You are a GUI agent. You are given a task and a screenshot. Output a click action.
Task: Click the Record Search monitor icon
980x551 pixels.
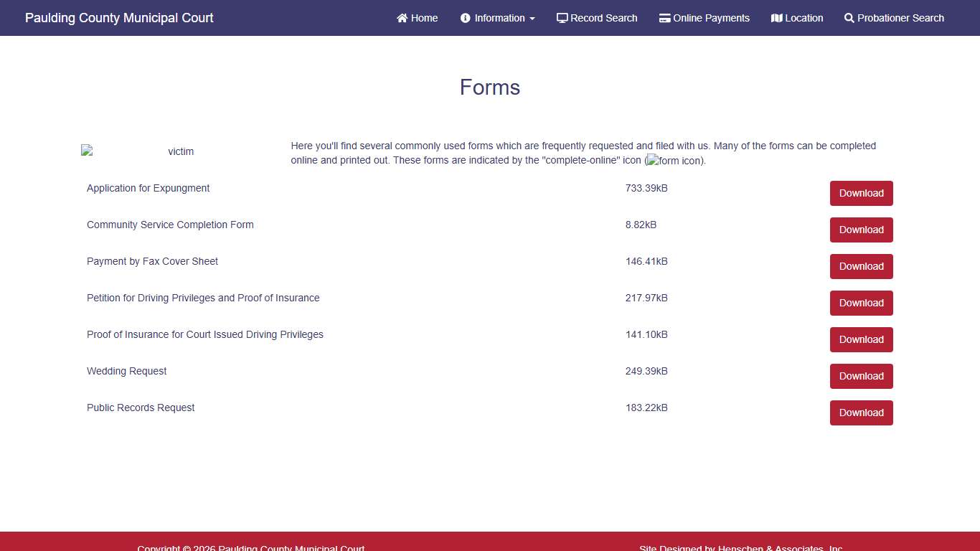562,18
